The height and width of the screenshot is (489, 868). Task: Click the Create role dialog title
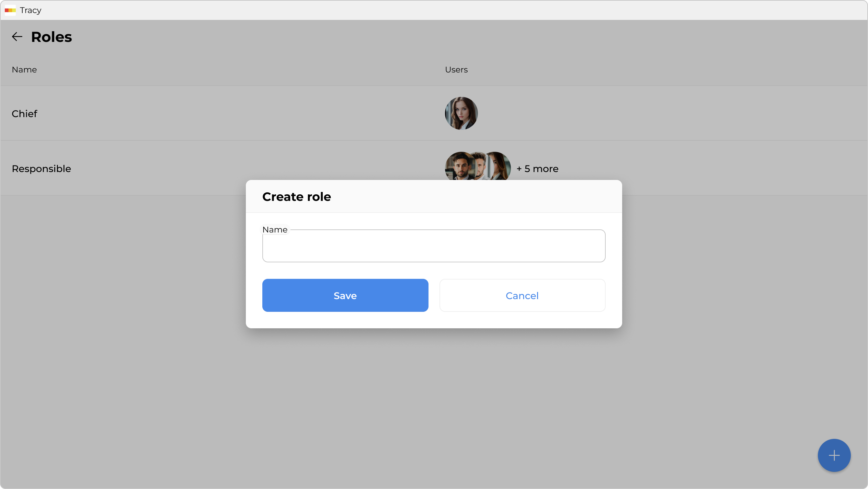point(296,197)
